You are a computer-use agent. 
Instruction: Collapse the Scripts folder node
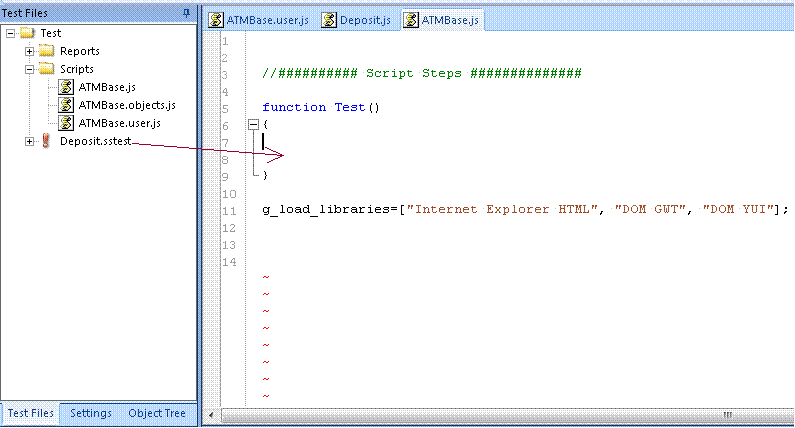click(x=30, y=69)
